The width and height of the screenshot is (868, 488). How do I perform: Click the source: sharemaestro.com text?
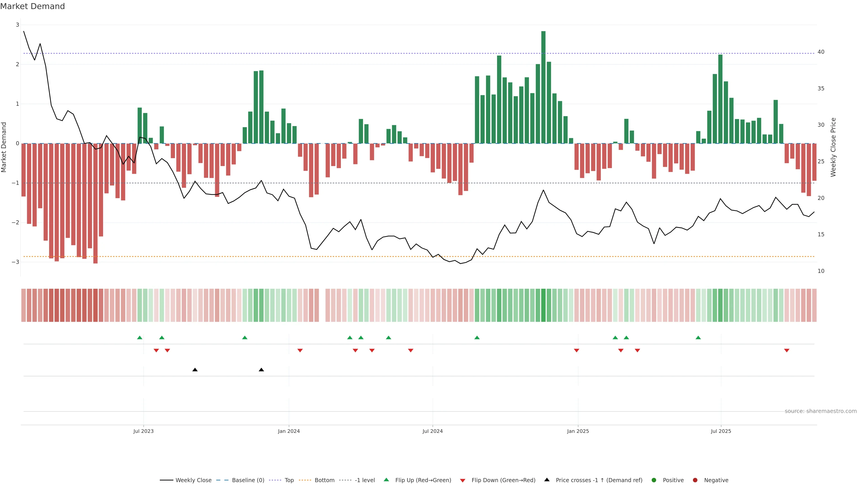(x=821, y=411)
